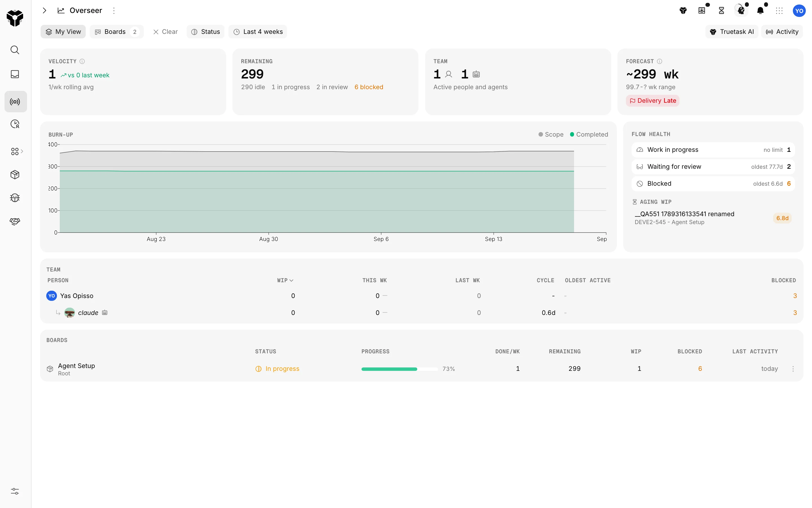Open the Last 4 weeks date range
The width and height of the screenshot is (812, 508).
click(258, 32)
